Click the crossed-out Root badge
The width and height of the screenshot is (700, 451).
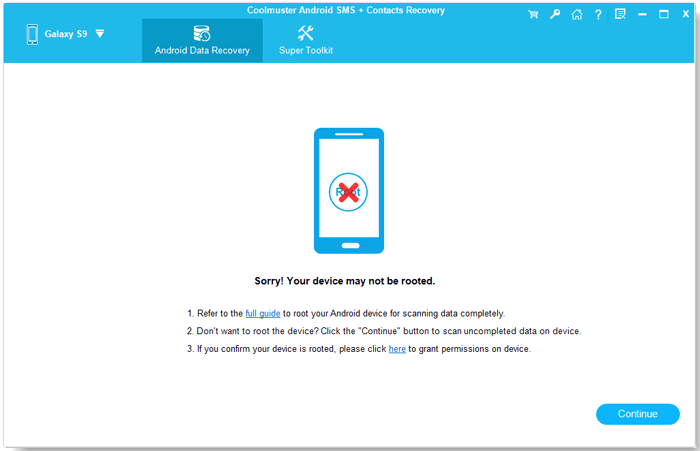pos(348,192)
